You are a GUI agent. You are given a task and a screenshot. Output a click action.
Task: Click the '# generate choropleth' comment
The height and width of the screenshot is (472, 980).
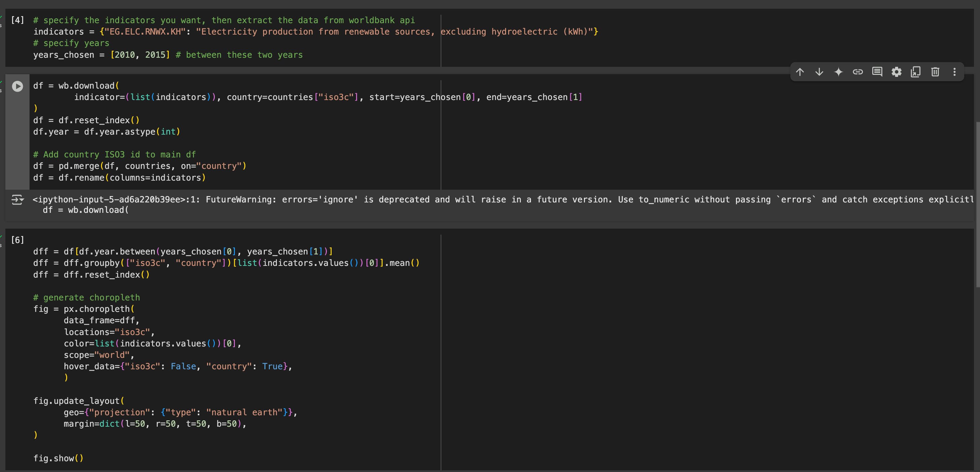pyautogui.click(x=86, y=298)
